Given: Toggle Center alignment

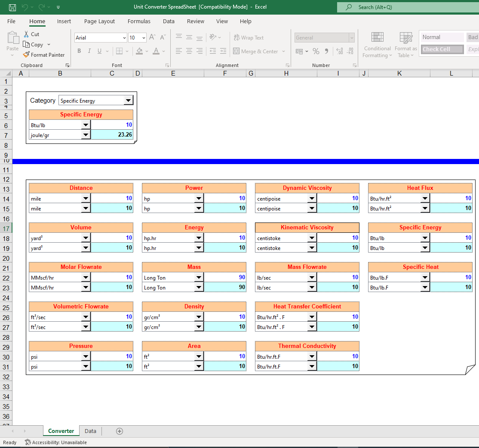Looking at the screenshot, I should [189, 51].
